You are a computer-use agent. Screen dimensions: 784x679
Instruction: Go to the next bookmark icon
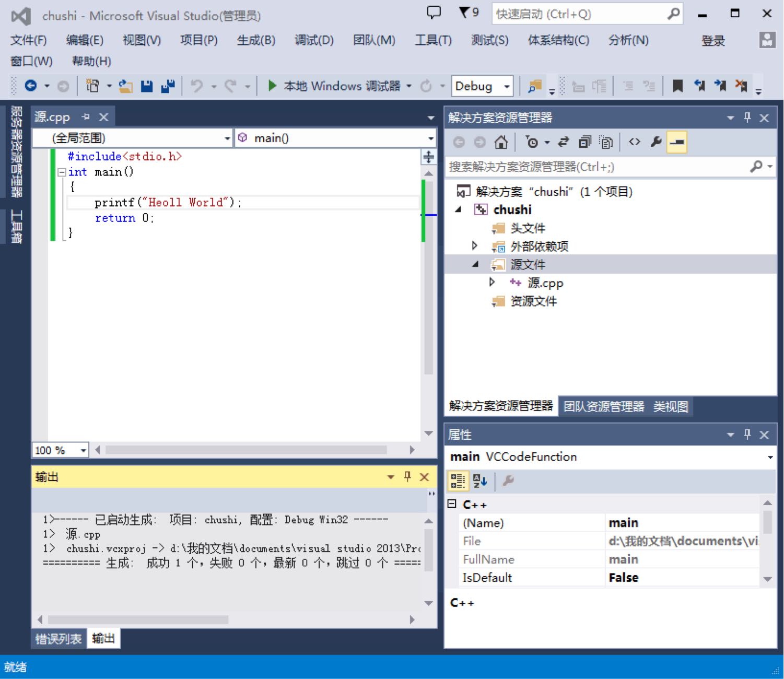pyautogui.click(x=720, y=86)
